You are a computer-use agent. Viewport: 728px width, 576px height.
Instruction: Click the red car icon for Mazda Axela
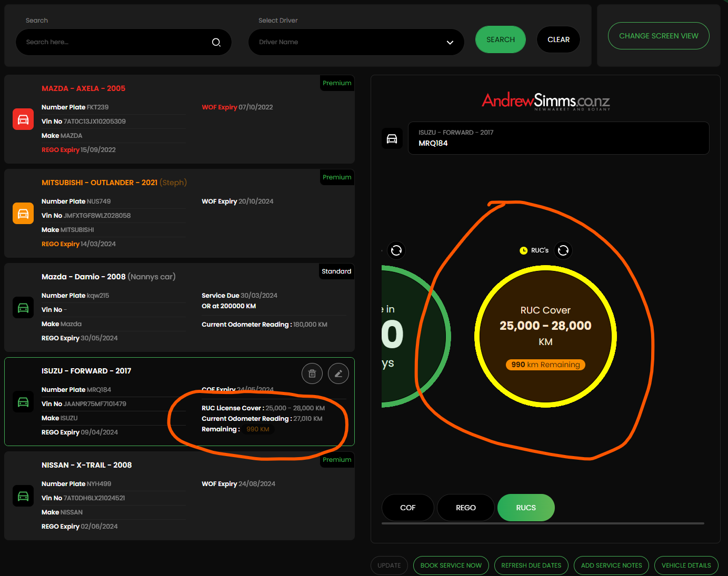coord(23,119)
